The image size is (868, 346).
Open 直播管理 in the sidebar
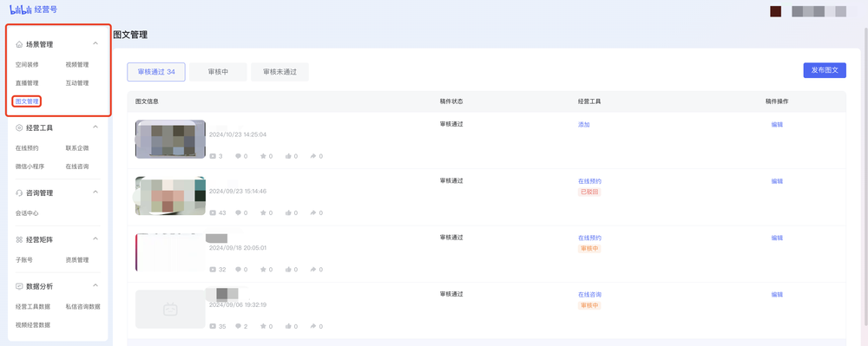tap(27, 83)
